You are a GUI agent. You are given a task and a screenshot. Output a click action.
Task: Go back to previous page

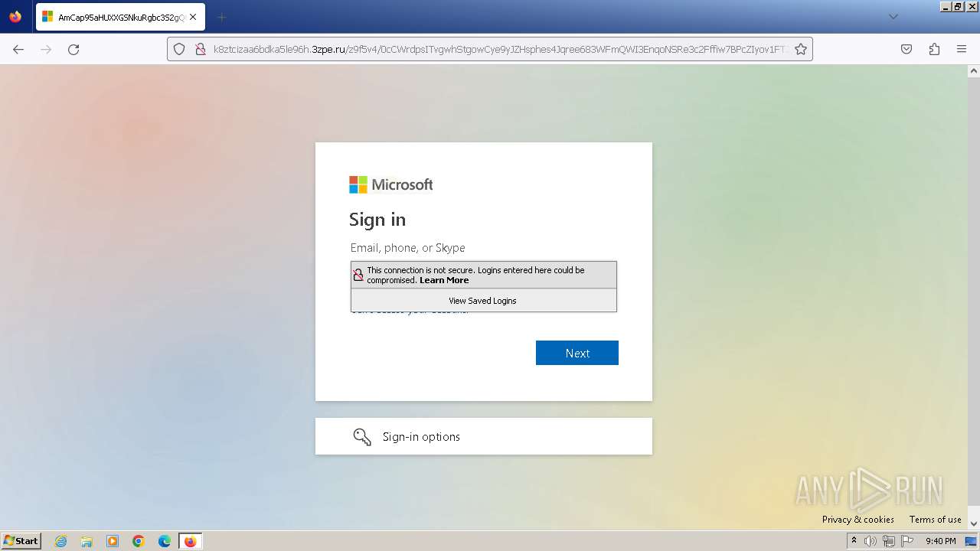18,49
